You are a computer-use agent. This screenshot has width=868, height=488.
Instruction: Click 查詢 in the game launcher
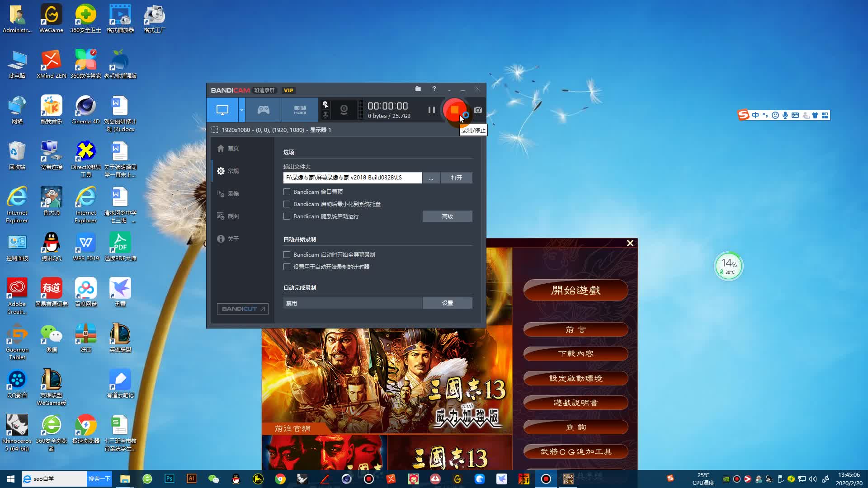576,427
